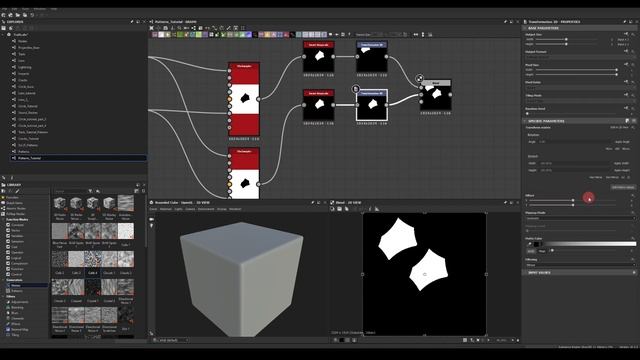
Task: Click the Edit matrix values button
Action: click(623, 187)
